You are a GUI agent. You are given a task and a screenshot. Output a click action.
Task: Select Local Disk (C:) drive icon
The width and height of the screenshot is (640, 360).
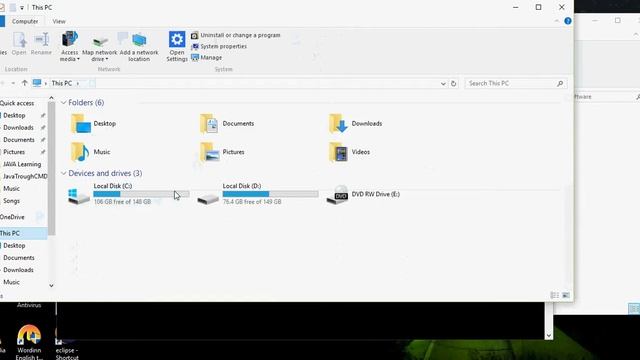pos(79,196)
